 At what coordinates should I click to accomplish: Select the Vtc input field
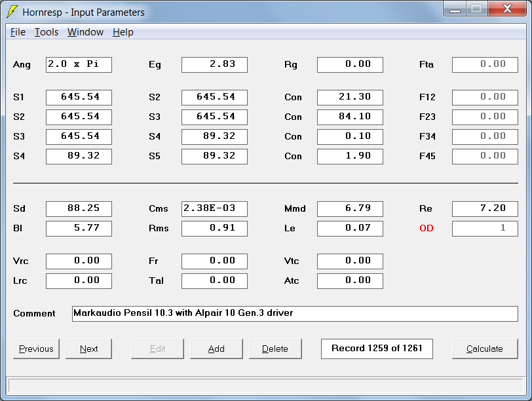pyautogui.click(x=350, y=261)
